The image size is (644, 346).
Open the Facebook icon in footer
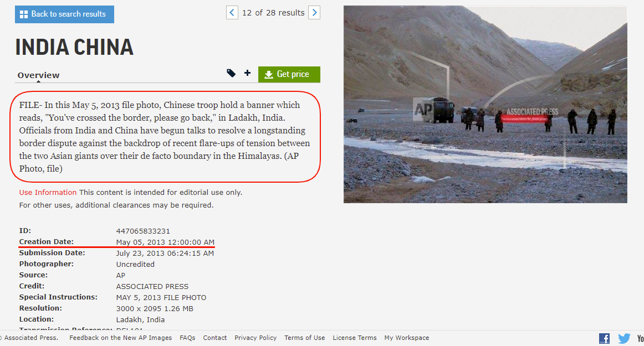click(604, 338)
